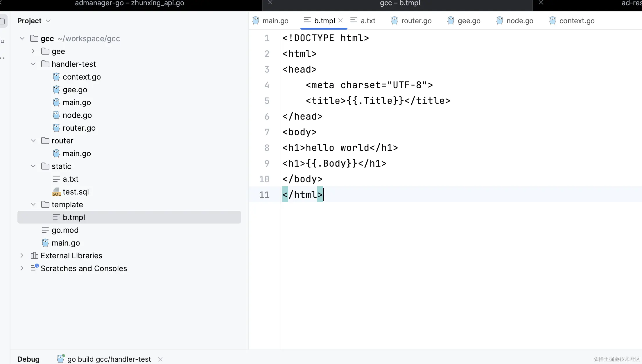The image size is (642, 364).
Task: Collapse the handler-test folder
Action: coord(33,64)
